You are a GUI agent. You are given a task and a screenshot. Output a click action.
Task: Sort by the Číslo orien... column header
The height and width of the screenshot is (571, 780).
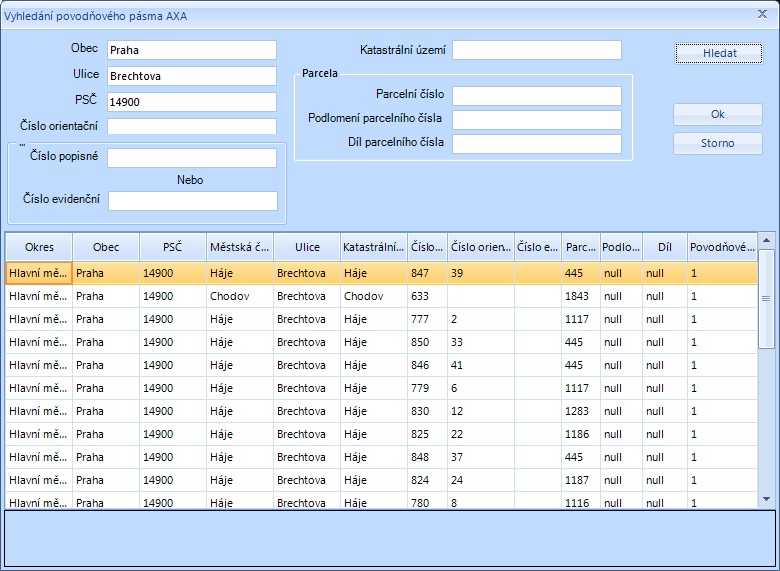pyautogui.click(x=481, y=247)
